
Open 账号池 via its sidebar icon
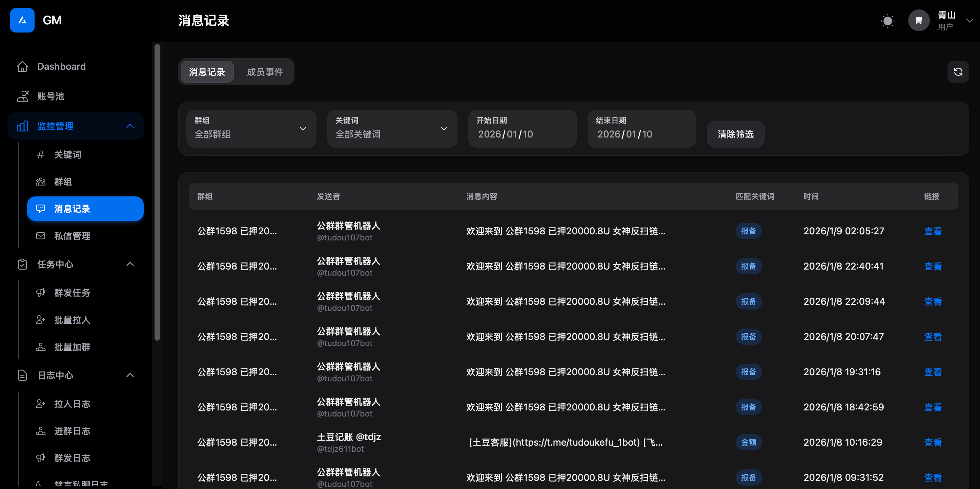(x=22, y=96)
